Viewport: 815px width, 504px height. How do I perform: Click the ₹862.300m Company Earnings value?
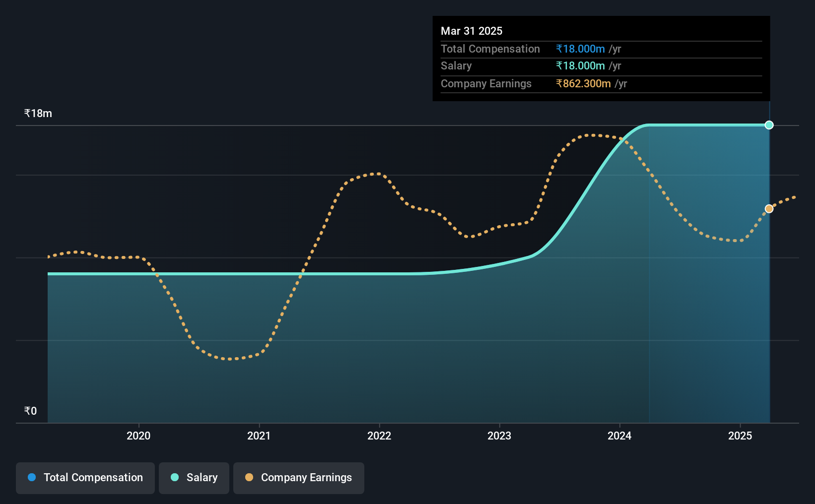(x=583, y=83)
